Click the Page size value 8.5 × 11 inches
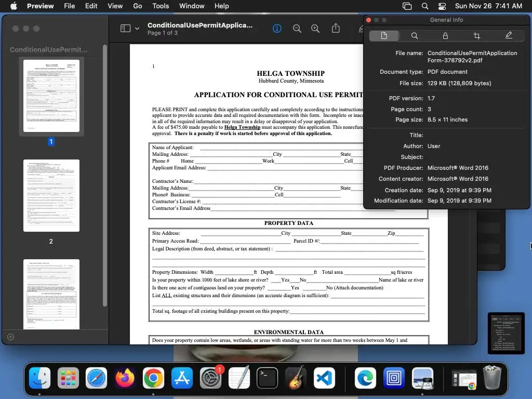The width and height of the screenshot is (532, 399). pyautogui.click(x=447, y=120)
